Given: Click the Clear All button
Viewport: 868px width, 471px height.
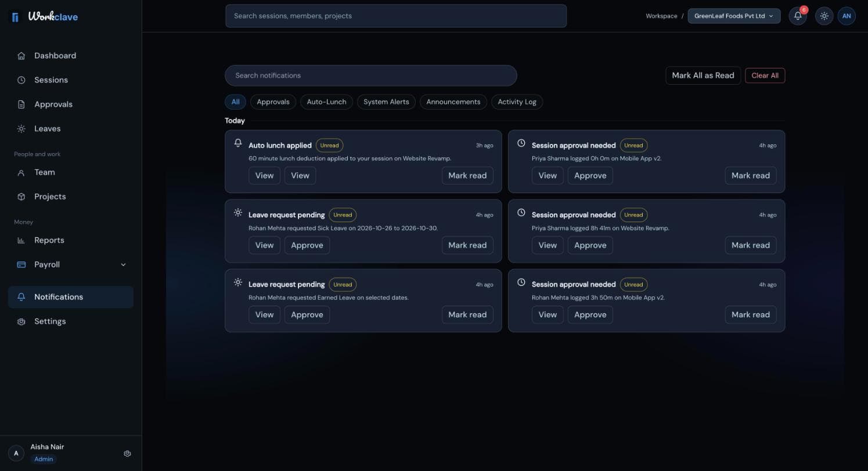Looking at the screenshot, I should click(x=765, y=75).
